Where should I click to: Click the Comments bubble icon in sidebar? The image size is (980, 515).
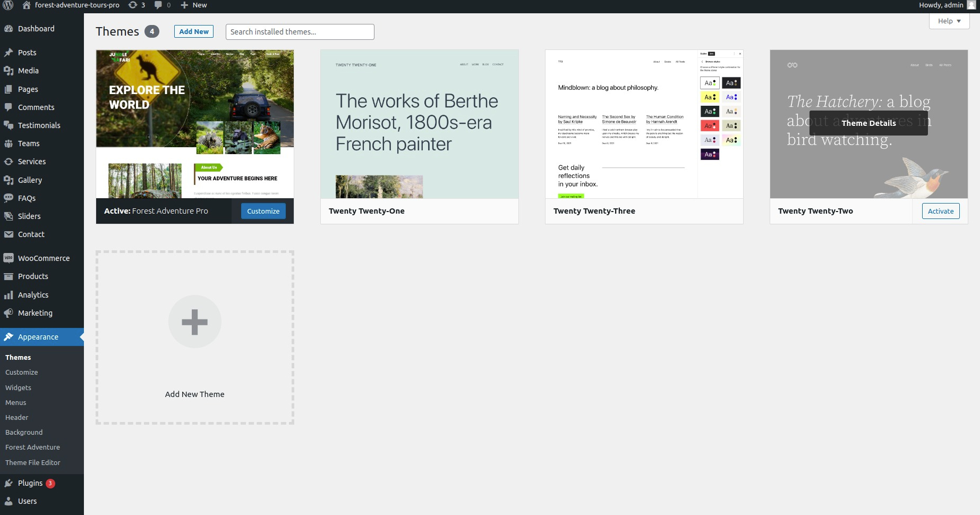[8, 107]
